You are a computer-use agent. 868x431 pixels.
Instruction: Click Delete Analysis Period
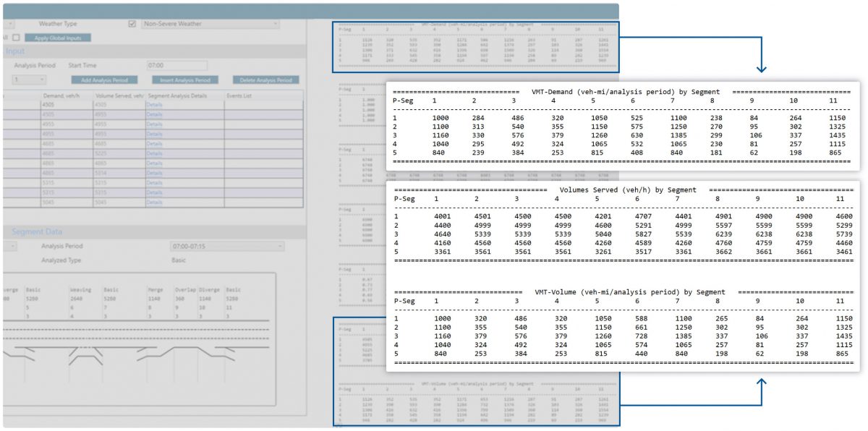[266, 79]
